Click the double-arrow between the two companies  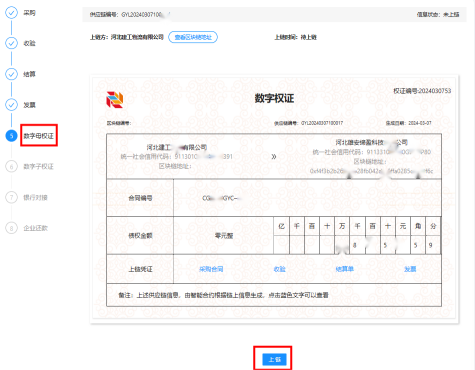click(x=274, y=157)
